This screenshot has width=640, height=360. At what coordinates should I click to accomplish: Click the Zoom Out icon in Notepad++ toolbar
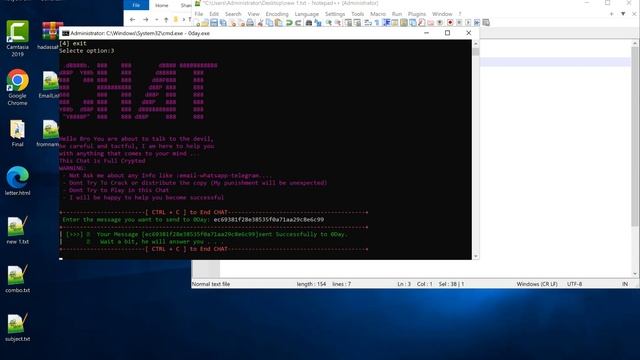tap(338, 23)
